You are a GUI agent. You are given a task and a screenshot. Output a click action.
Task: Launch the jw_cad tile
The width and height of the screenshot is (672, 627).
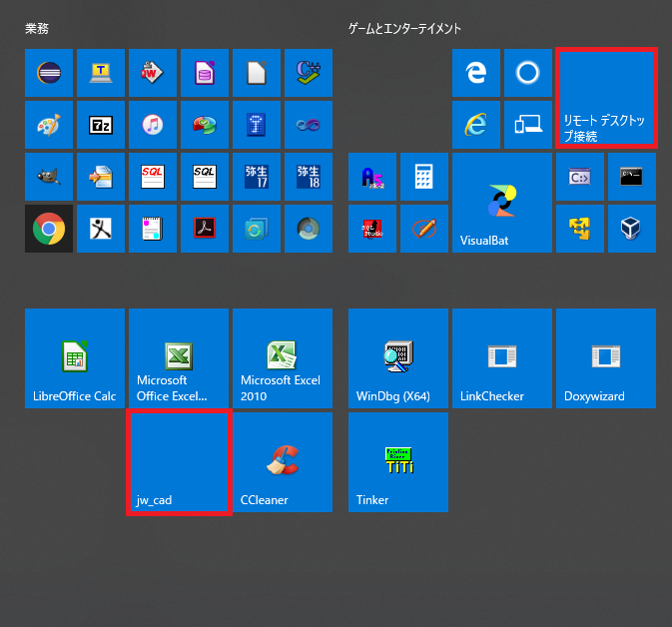coord(179,462)
